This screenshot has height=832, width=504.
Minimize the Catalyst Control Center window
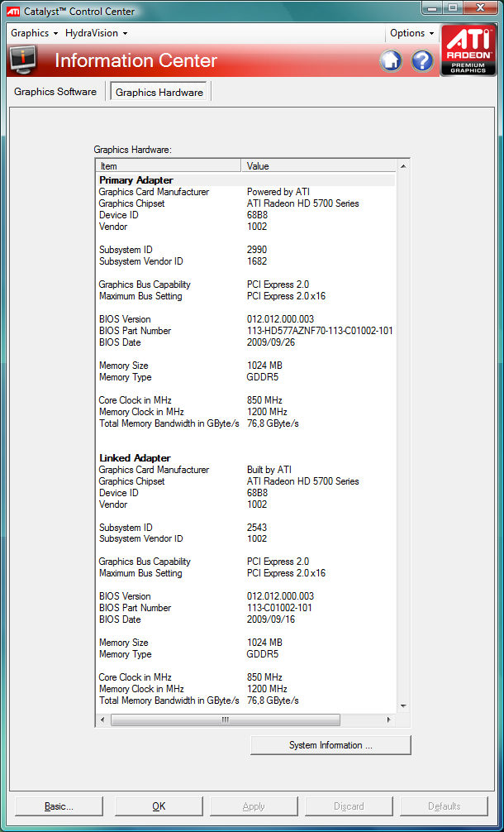(x=433, y=8)
